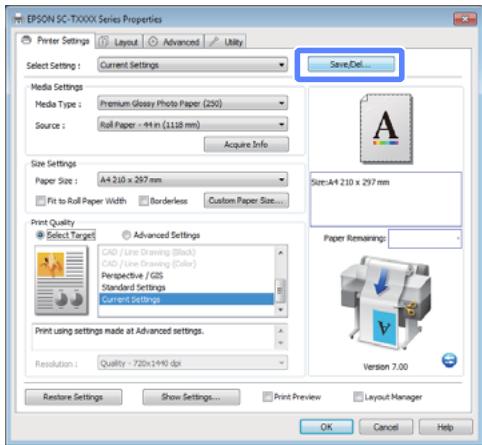This screenshot has width=482, height=445.
Task: Expand the Source dropdown for Roll Paper
Action: (x=193, y=125)
